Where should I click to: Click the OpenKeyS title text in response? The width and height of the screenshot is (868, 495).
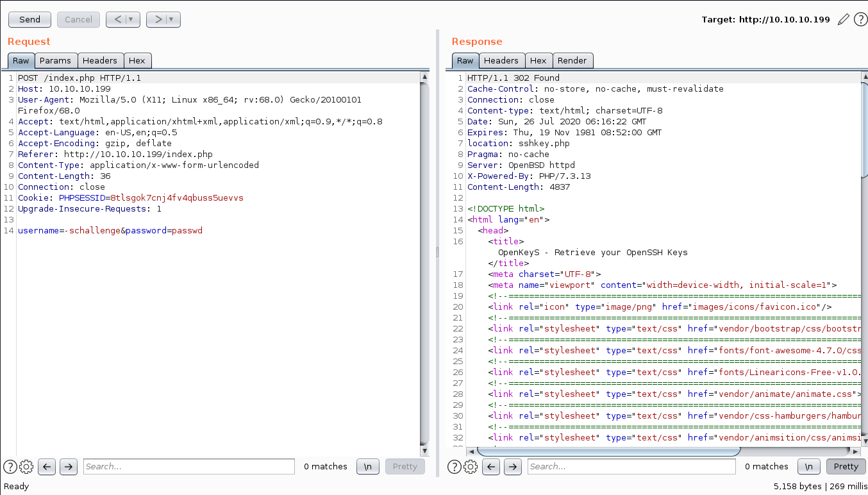click(x=593, y=252)
